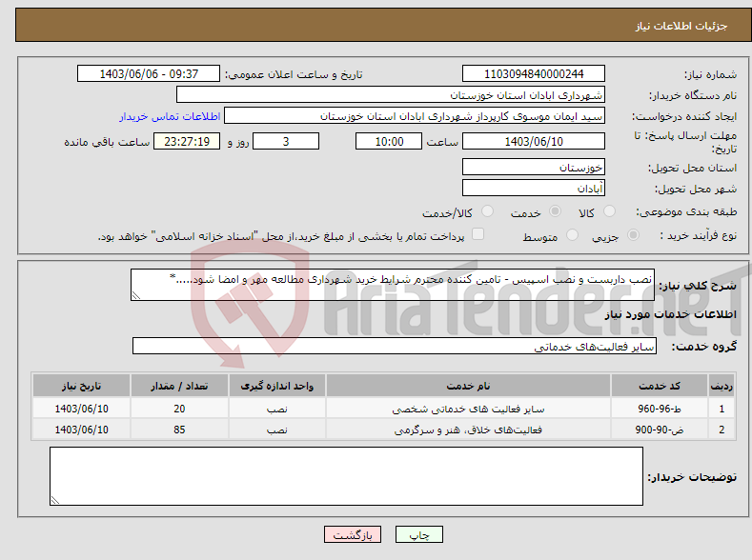
Task: Click the نصب unit cell in row 2
Action: 277,430
